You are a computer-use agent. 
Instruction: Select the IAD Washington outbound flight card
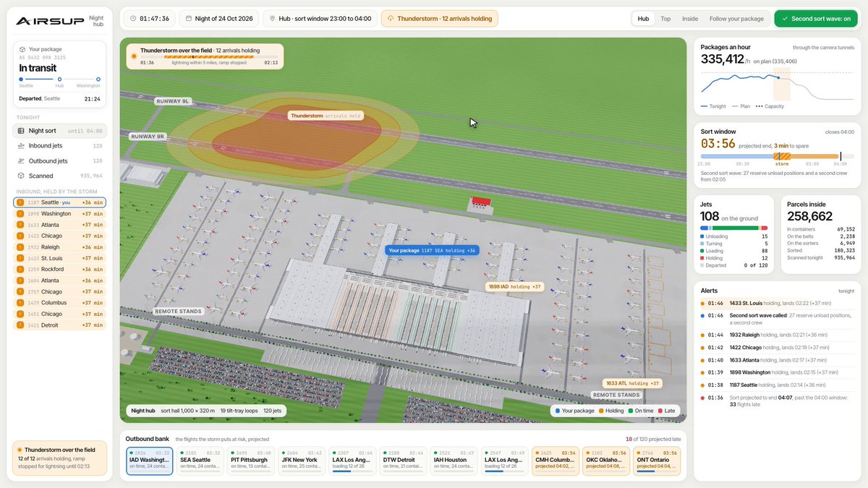pyautogui.click(x=150, y=461)
